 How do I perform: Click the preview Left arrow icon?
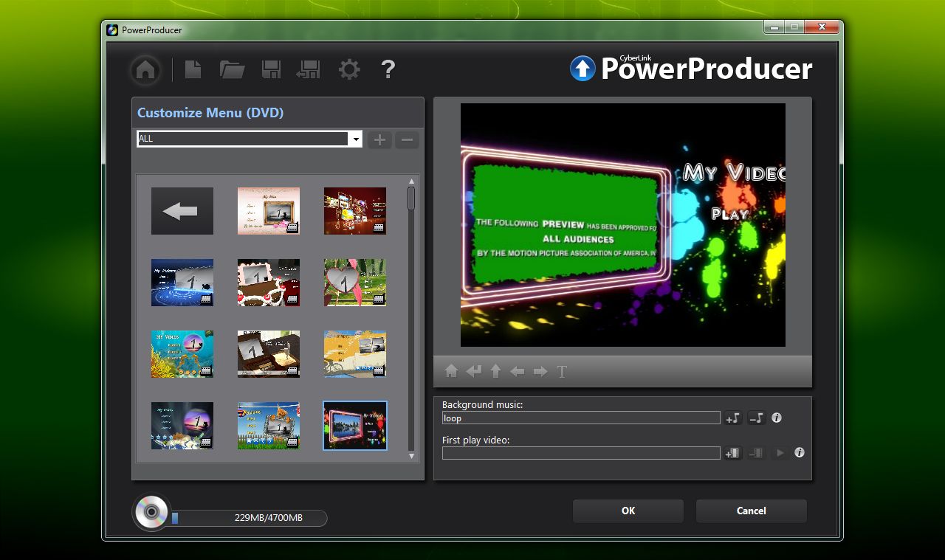[518, 371]
